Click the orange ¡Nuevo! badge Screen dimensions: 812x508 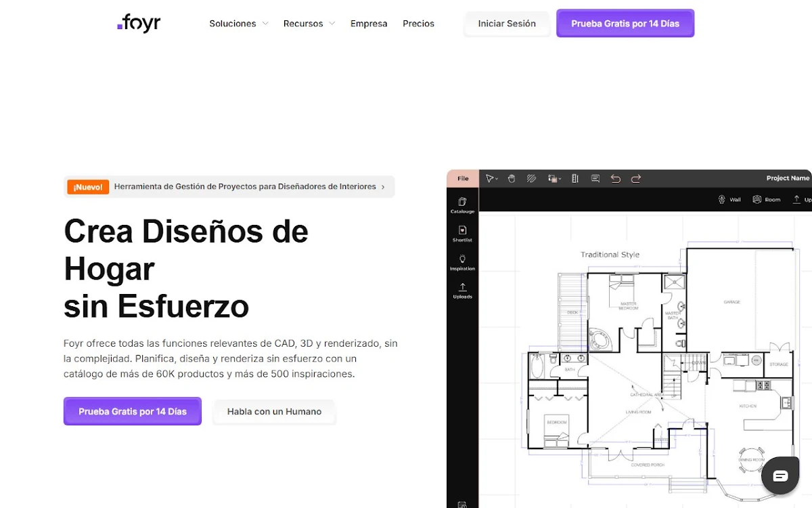88,187
